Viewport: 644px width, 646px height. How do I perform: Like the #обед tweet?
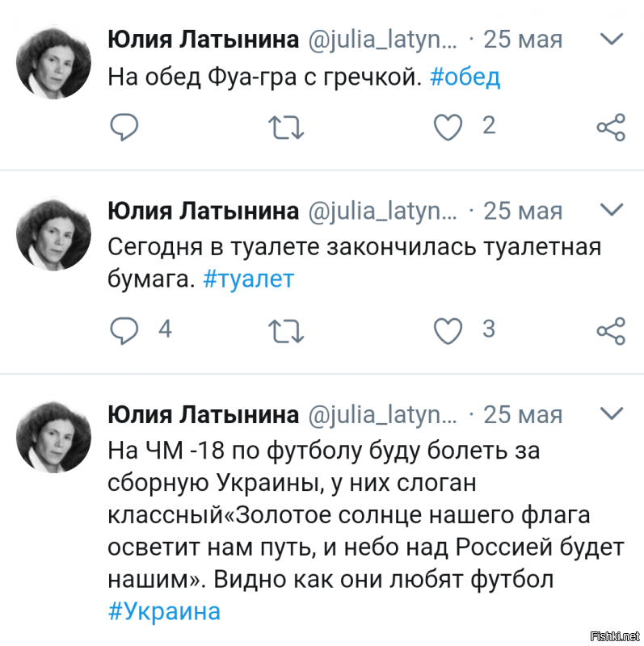click(448, 127)
